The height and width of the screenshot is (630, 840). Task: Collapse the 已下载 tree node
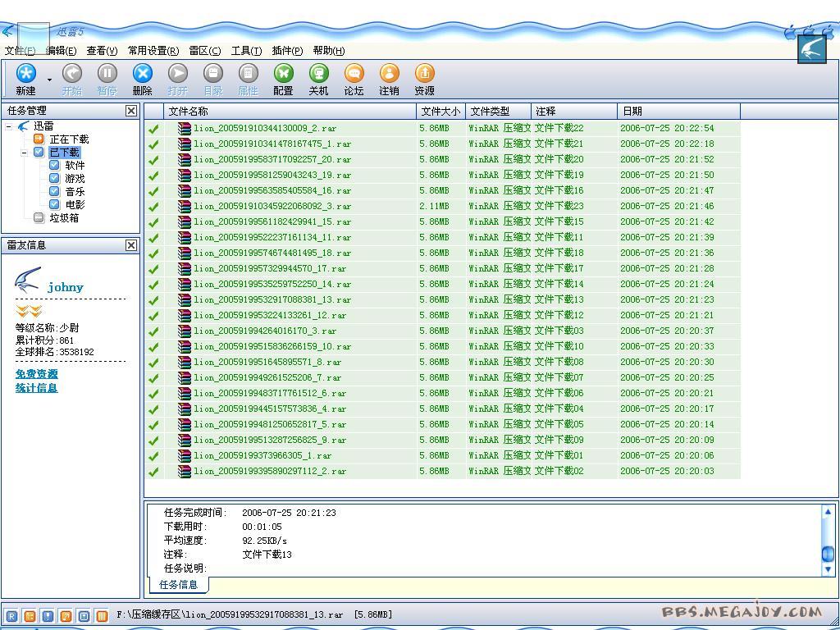(x=24, y=153)
